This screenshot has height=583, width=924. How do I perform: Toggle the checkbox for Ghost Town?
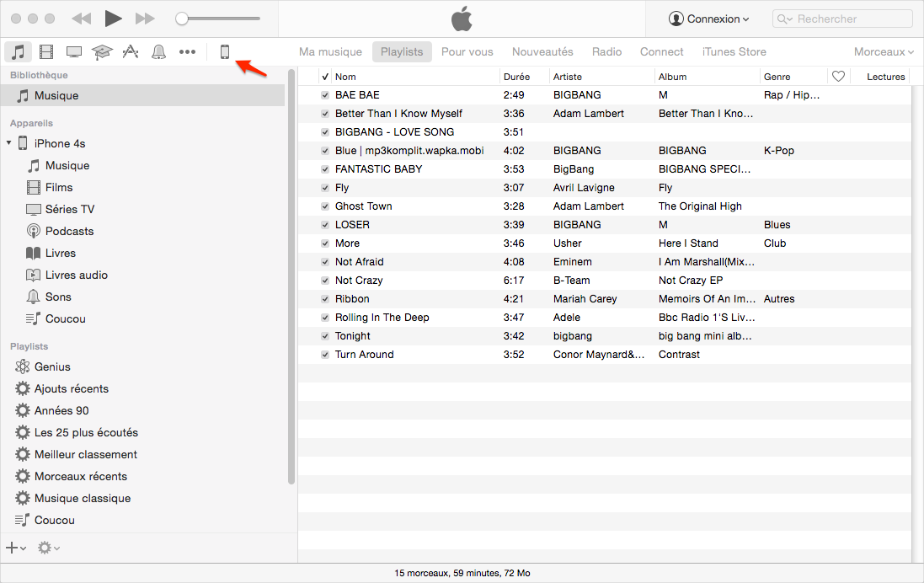[325, 206]
